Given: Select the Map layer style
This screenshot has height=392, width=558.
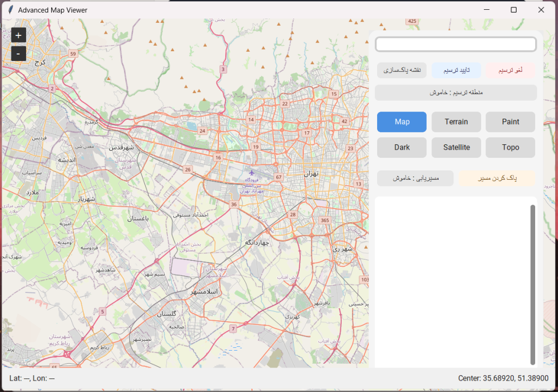Looking at the screenshot, I should coord(402,122).
